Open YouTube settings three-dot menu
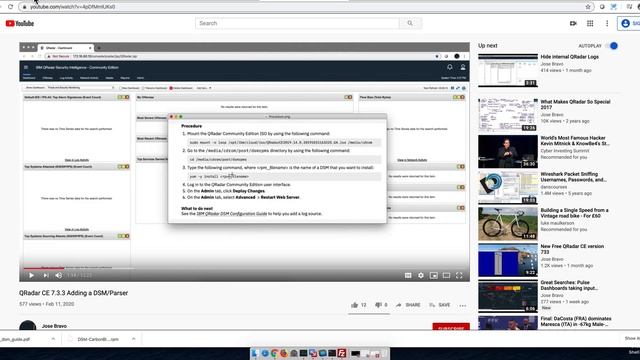640x360 pixels. [607, 24]
